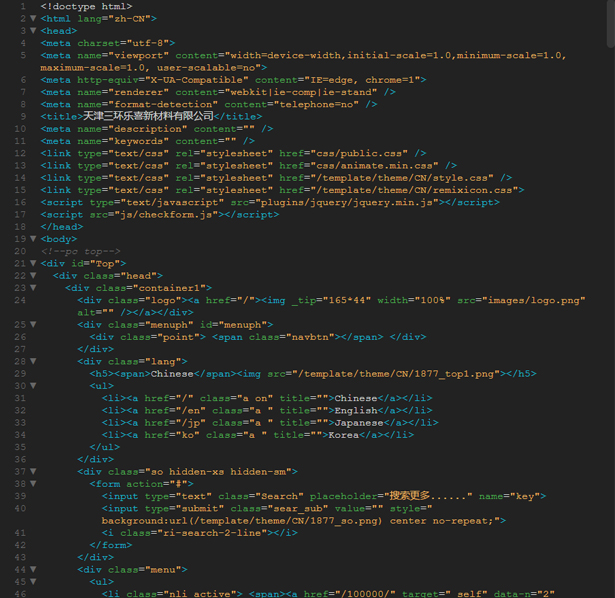
Task: Click the "description" meta name on line 10
Action: (148, 129)
